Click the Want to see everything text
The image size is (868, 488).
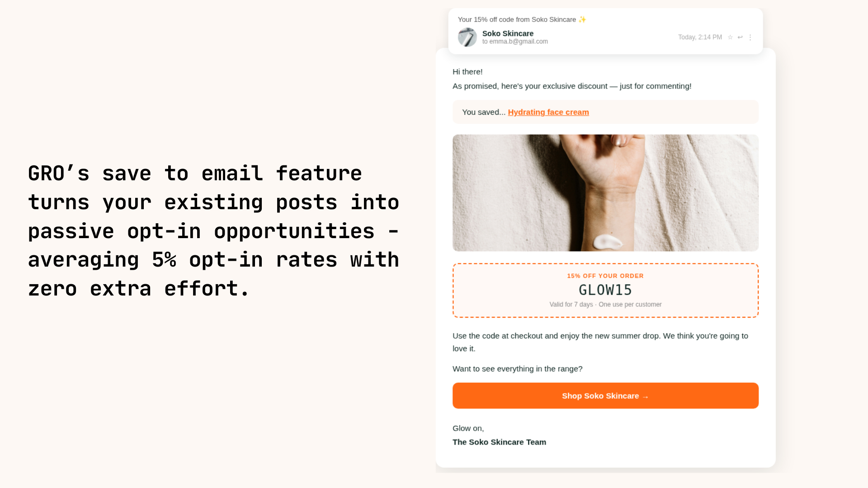coord(517,369)
